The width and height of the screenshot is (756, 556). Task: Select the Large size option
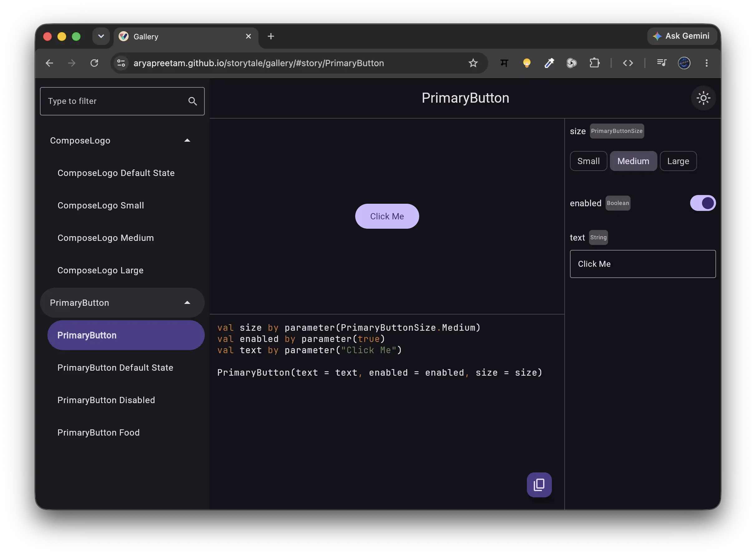(678, 161)
